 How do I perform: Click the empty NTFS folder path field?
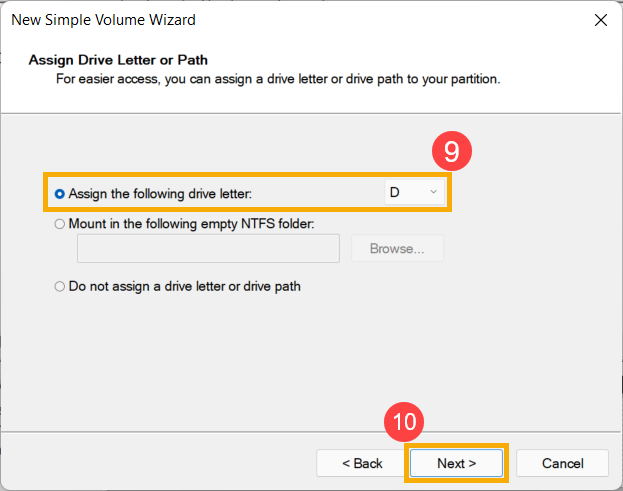click(x=208, y=249)
